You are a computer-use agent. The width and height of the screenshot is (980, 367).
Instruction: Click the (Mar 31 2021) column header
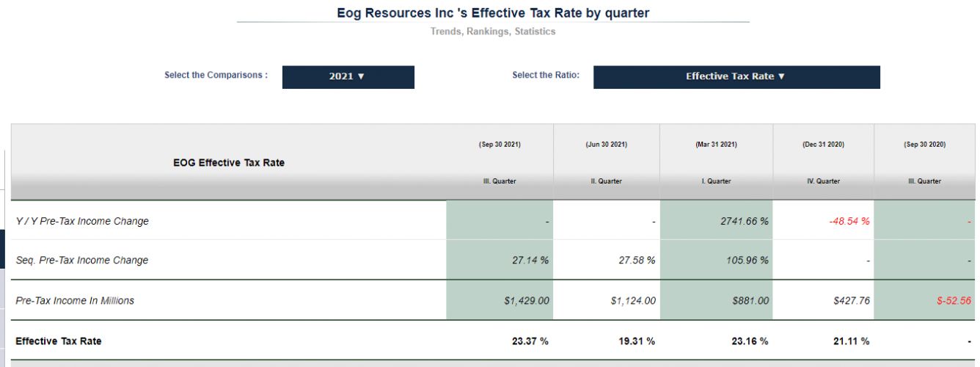coord(716,145)
